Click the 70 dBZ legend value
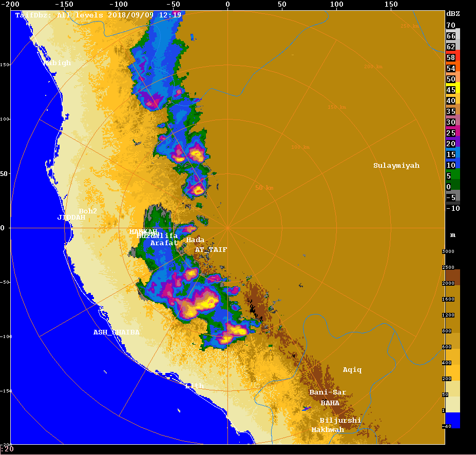476x455 pixels. (451, 25)
